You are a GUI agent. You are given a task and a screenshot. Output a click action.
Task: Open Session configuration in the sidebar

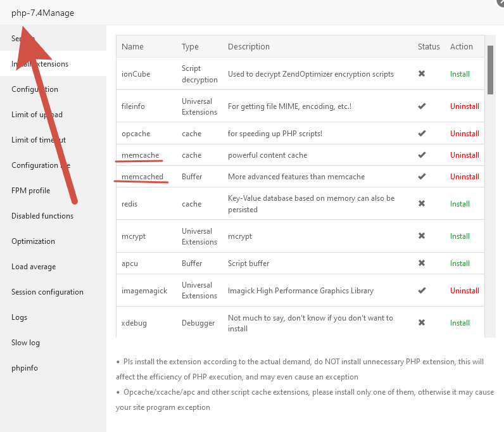click(x=47, y=292)
